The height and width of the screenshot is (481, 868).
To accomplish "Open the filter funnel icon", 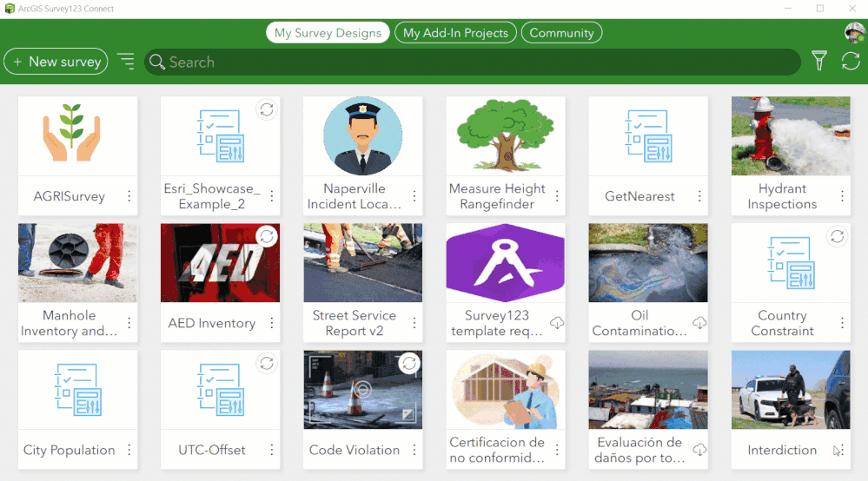I will coord(819,61).
